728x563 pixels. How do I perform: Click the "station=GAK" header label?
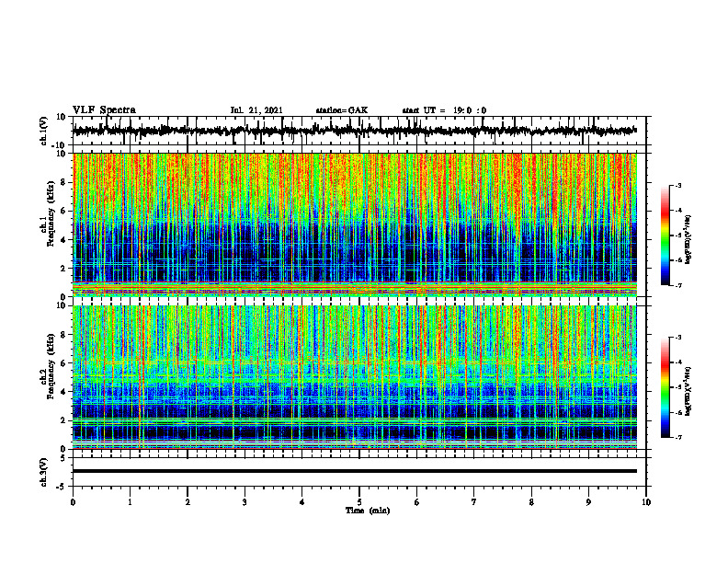click(342, 110)
